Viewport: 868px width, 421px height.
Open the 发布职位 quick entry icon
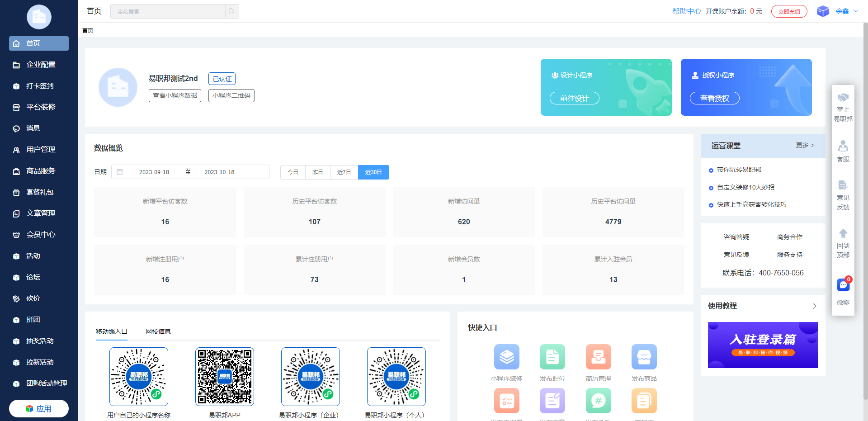(552, 357)
